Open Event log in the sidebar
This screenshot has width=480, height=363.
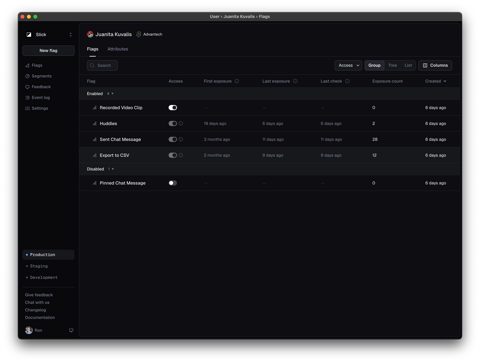coord(37,98)
